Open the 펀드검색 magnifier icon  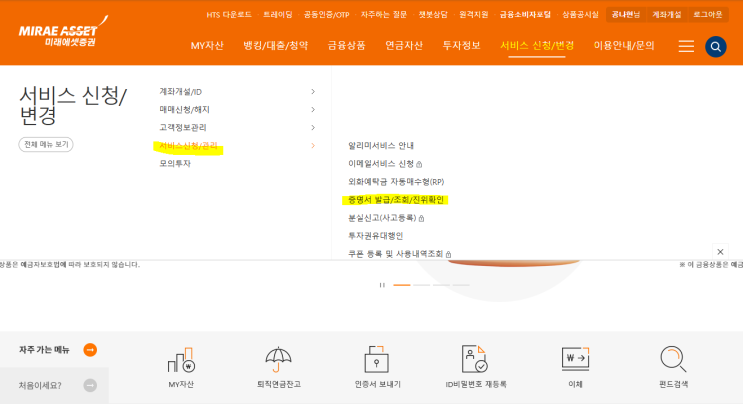(x=673, y=359)
